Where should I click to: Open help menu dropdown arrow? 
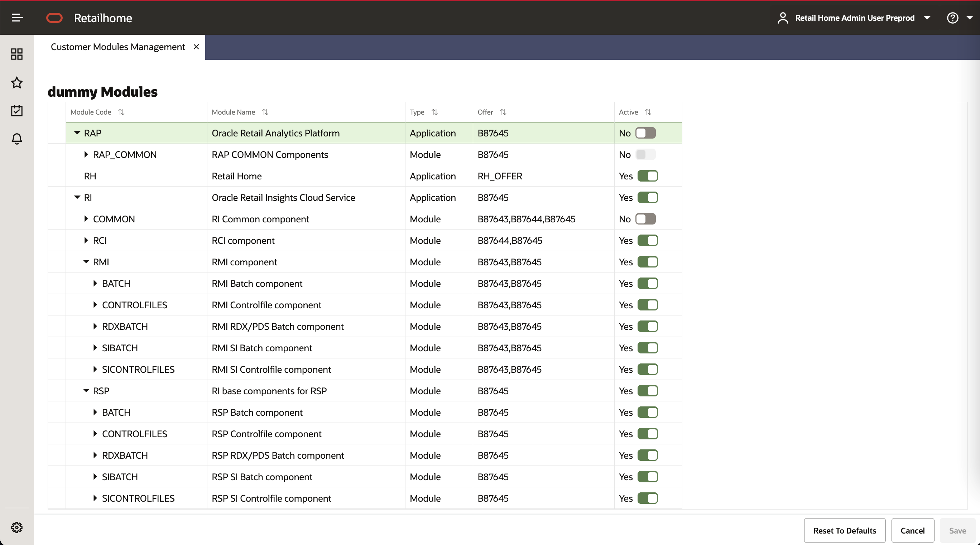click(970, 18)
